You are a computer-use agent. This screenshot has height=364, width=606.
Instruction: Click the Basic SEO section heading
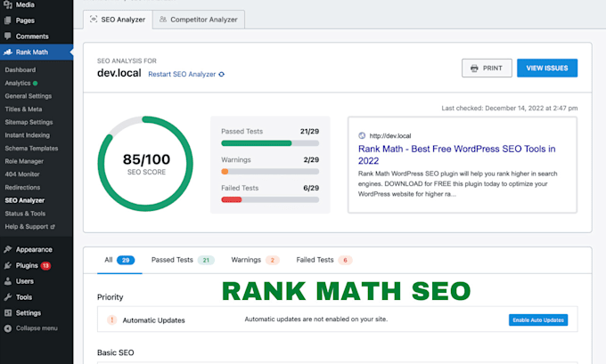coord(116,352)
